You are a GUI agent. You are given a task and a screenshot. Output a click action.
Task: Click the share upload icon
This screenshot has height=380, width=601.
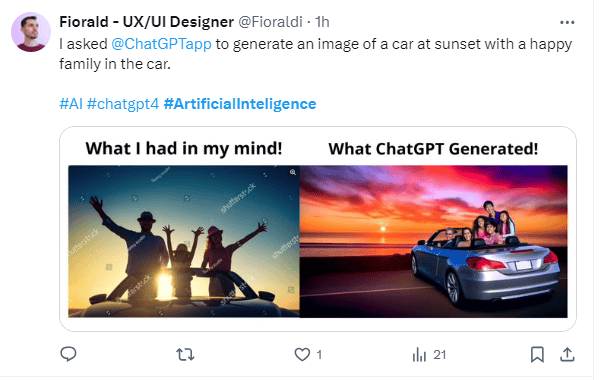coord(567,355)
